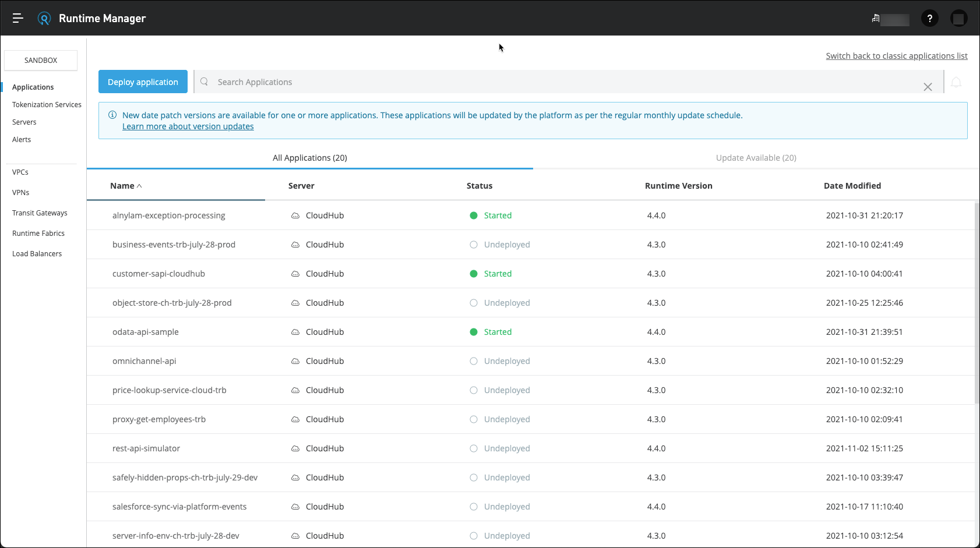Click the notifications bell icon
Image resolution: width=980 pixels, height=548 pixels.
point(956,82)
